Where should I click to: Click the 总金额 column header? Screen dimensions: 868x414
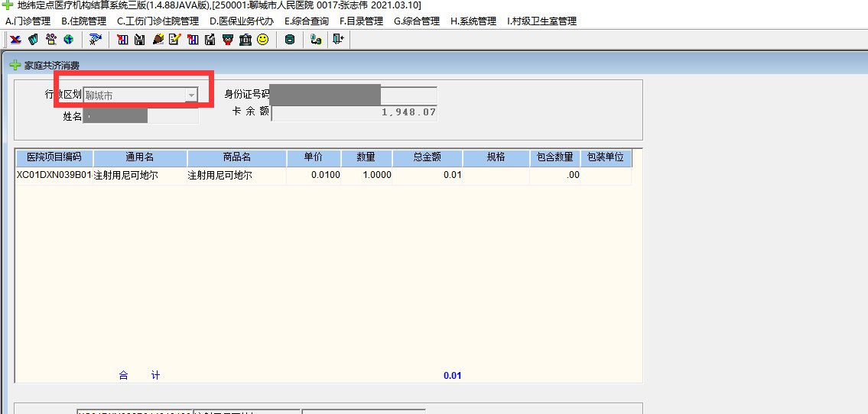[427, 157]
